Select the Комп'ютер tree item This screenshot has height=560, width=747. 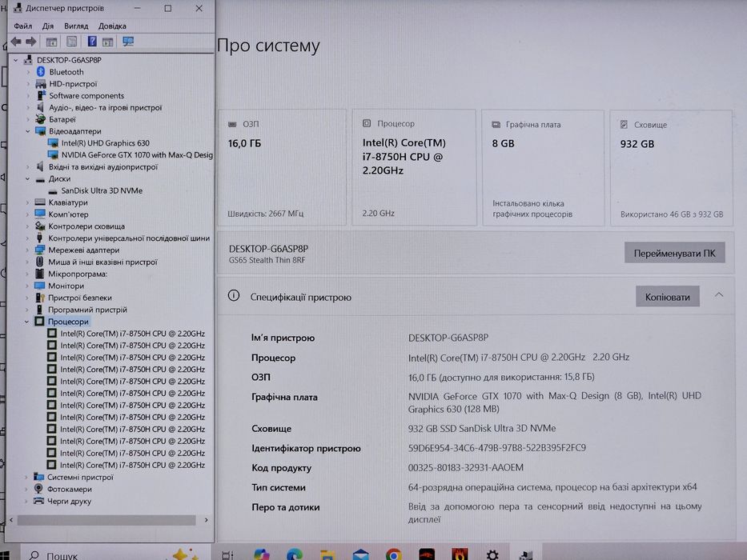[x=68, y=214]
